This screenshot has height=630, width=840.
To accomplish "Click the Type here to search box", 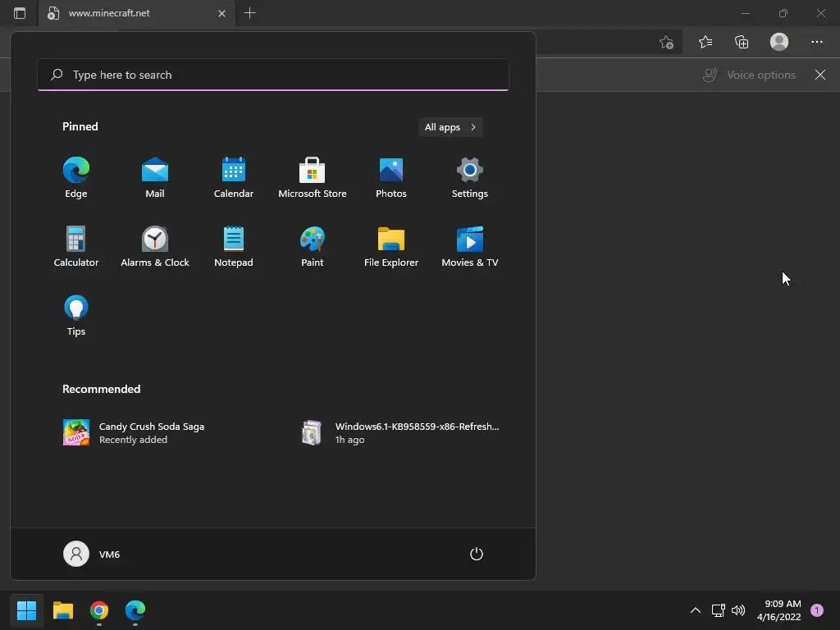I will coord(273,75).
